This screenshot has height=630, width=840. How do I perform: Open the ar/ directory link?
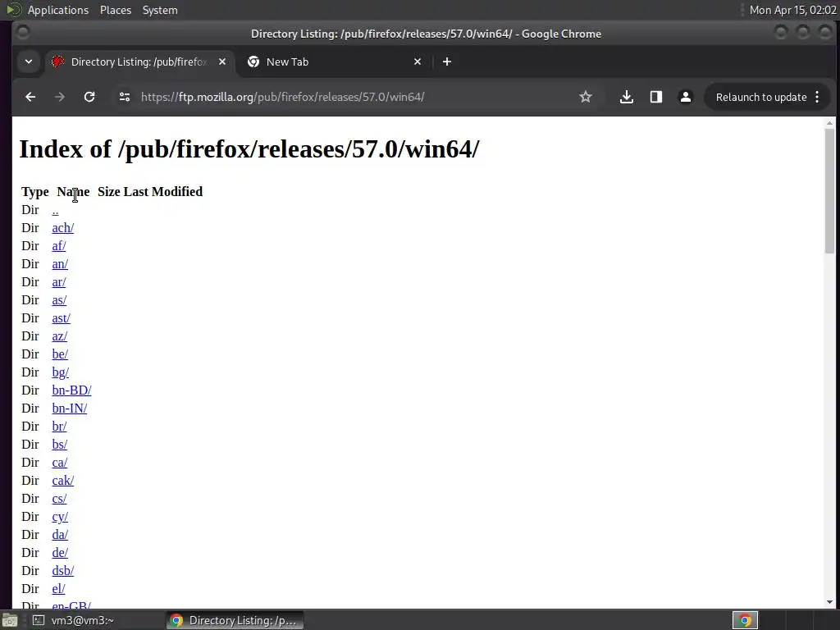pyautogui.click(x=59, y=282)
